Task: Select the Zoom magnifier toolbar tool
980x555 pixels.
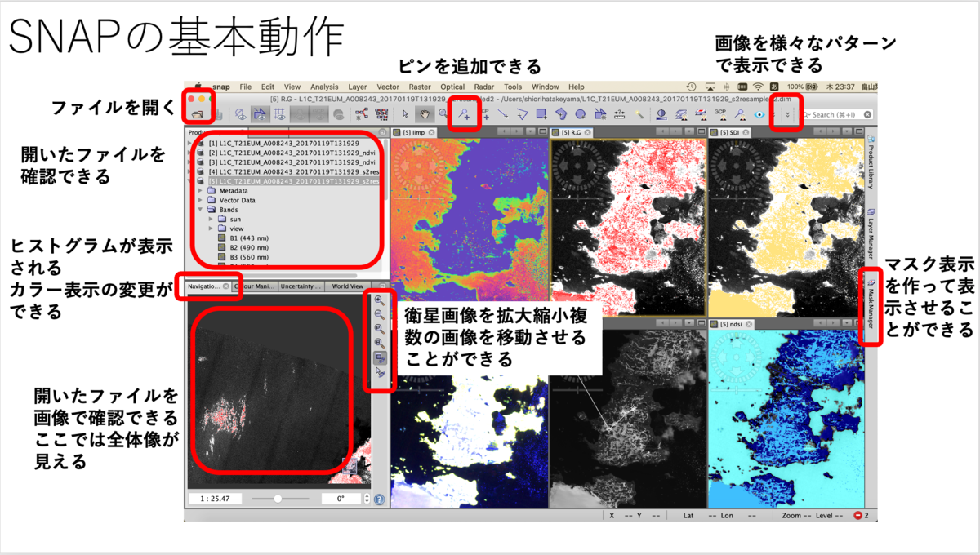Action: tap(443, 115)
